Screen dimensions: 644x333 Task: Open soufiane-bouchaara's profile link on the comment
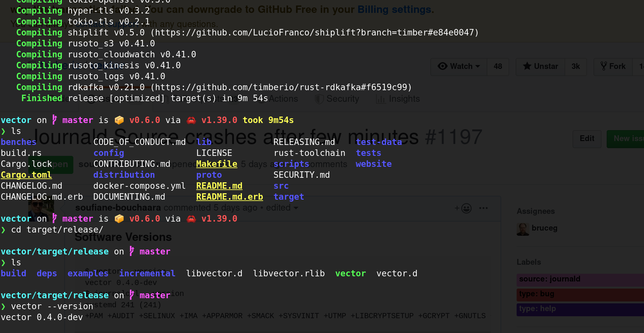point(118,208)
